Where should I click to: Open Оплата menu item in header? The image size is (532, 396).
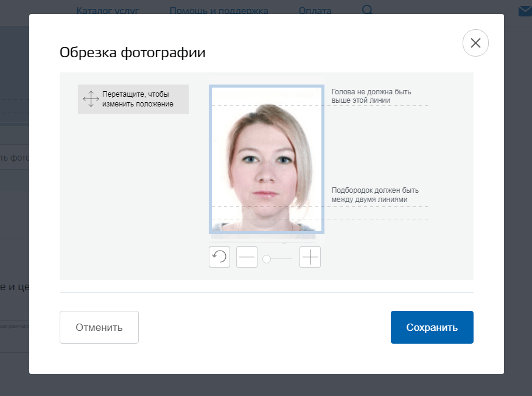click(315, 10)
